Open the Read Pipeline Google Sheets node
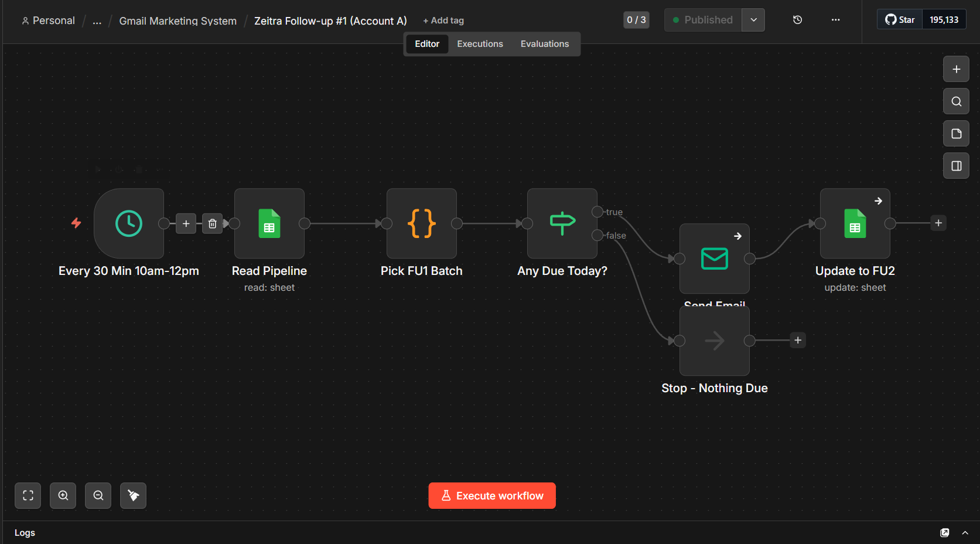 (x=269, y=223)
